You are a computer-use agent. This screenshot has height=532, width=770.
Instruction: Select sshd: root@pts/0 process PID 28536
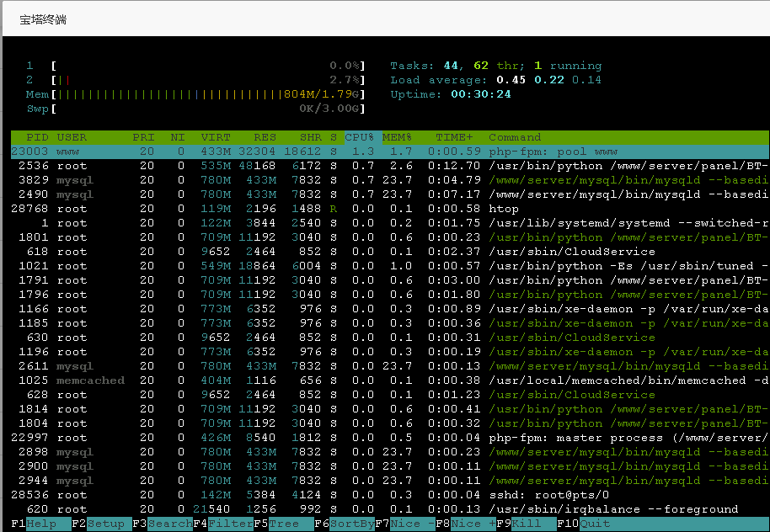[390, 495]
